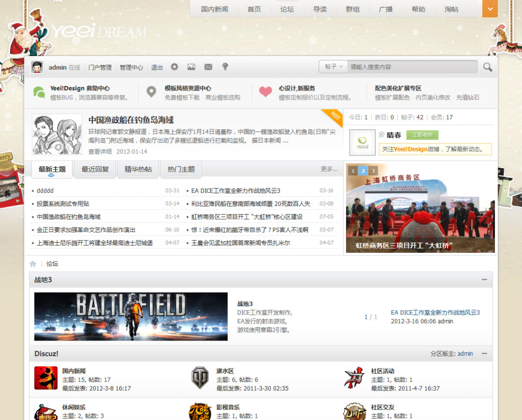Open 查看详细 link under headline
522x420 pixels.
[100, 152]
